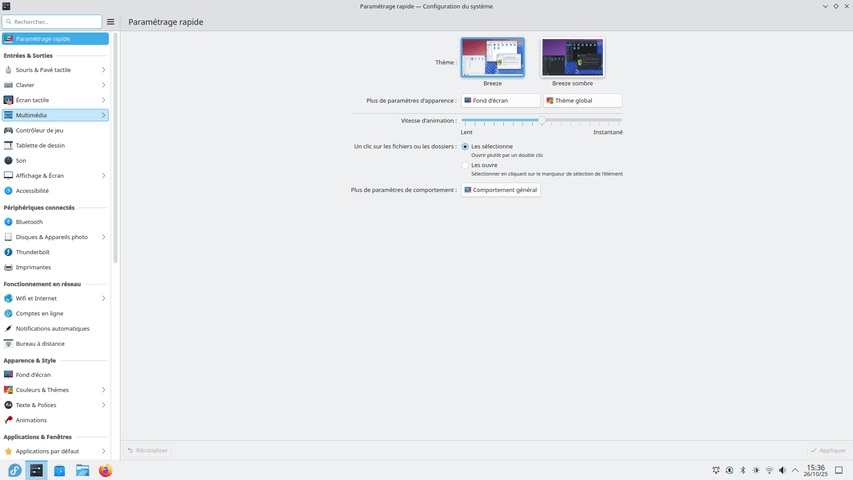
Task: Open the Discover store taskbar icon
Action: point(59,470)
